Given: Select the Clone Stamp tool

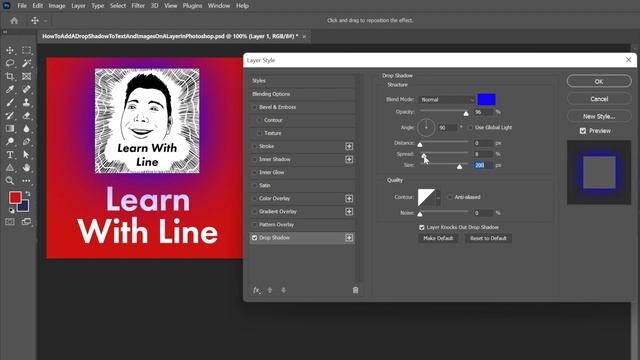Looking at the screenshot, I should tap(27, 102).
